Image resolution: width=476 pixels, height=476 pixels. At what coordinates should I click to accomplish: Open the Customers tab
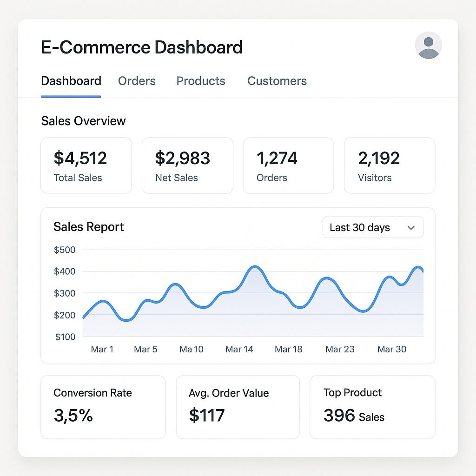point(277,81)
